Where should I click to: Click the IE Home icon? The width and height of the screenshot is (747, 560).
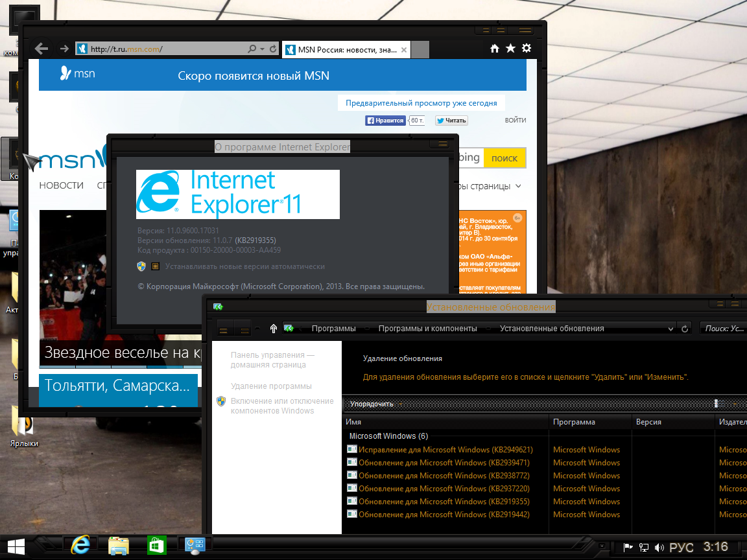[495, 48]
